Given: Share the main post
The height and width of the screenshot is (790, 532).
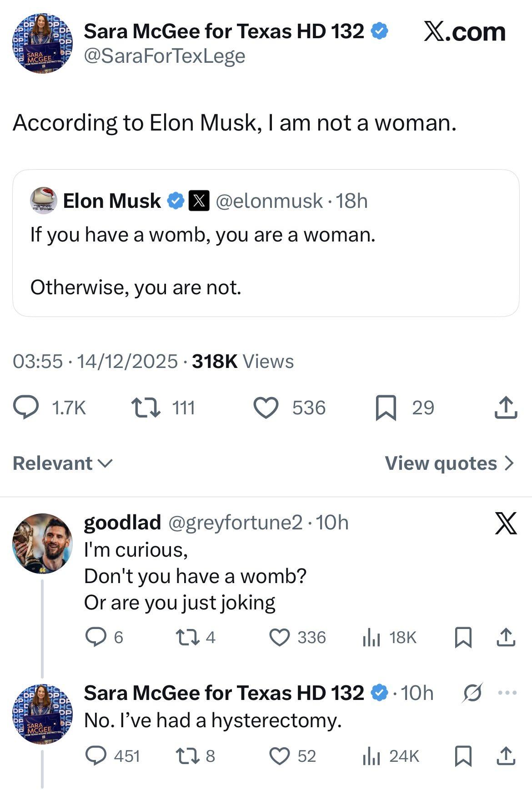Looking at the screenshot, I should pos(506,408).
